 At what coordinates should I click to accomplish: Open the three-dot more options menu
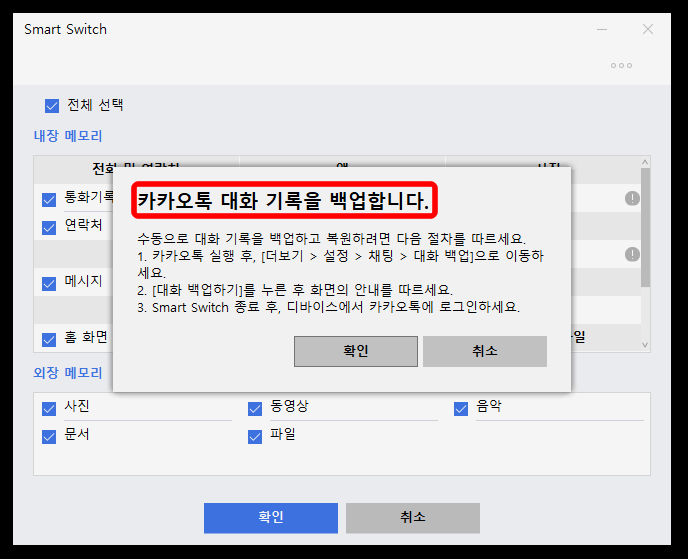tap(621, 65)
